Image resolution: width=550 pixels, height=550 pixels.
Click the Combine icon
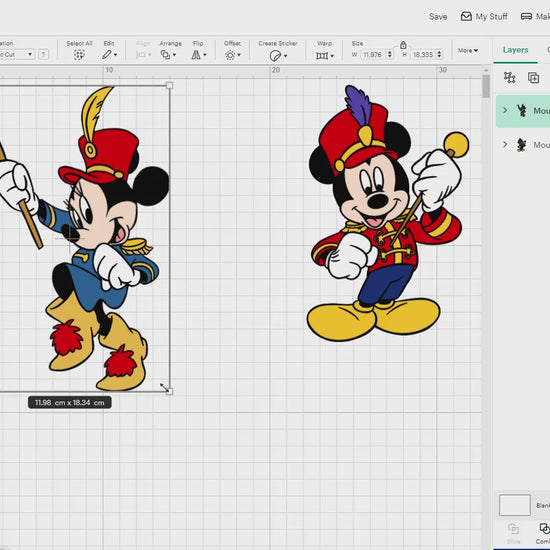coord(545,528)
